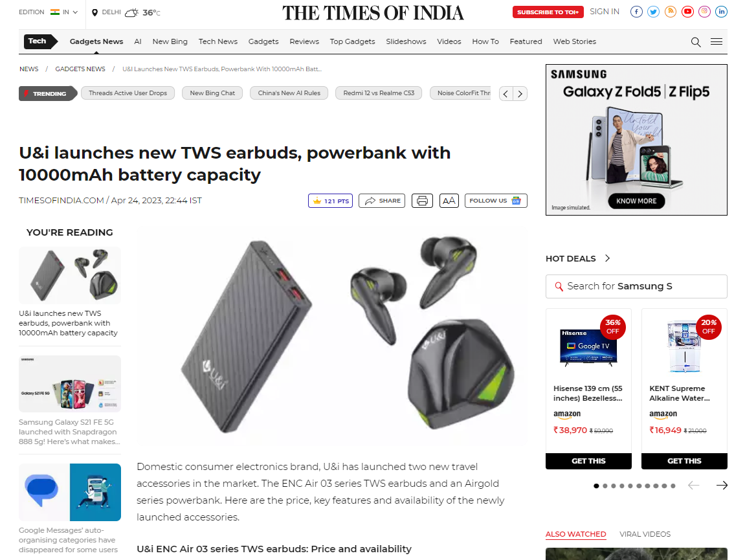Change font size with AA icon
This screenshot has width=745, height=560.
(x=449, y=201)
